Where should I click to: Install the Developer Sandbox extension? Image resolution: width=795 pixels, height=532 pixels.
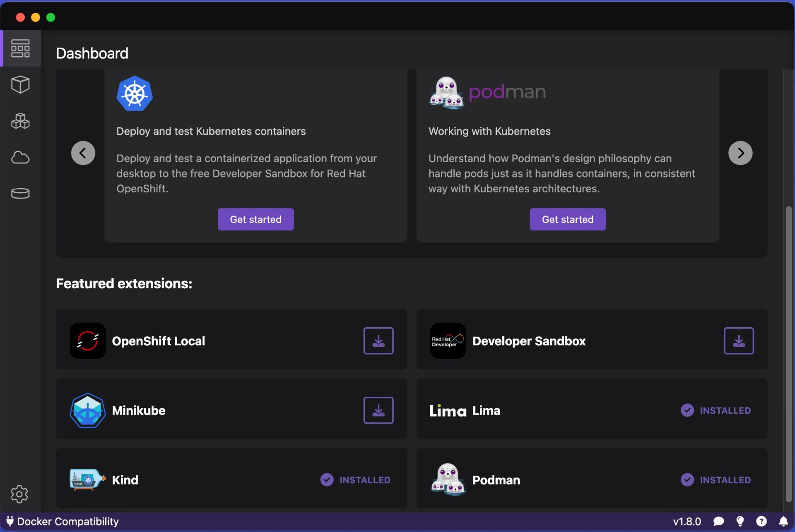(738, 340)
